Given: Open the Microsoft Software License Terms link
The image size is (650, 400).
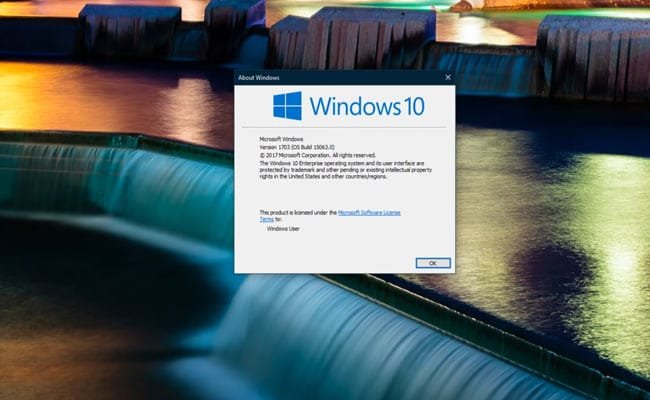Looking at the screenshot, I should [x=369, y=212].
